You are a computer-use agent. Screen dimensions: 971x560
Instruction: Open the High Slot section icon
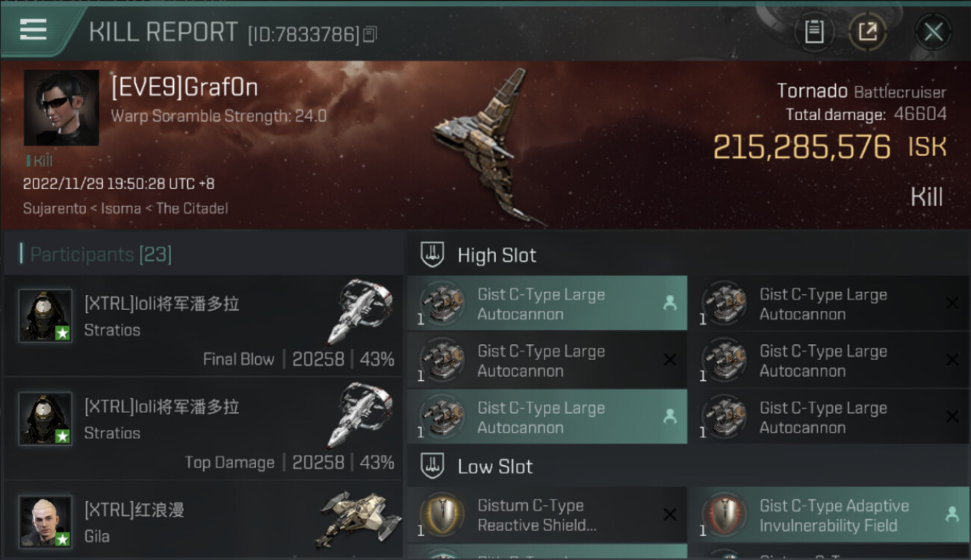click(432, 255)
